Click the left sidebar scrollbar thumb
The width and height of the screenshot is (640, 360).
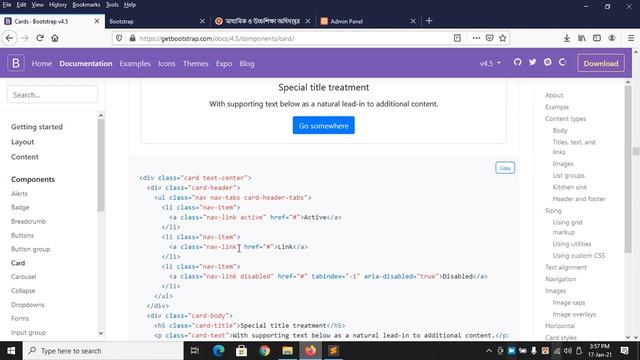coord(101,165)
